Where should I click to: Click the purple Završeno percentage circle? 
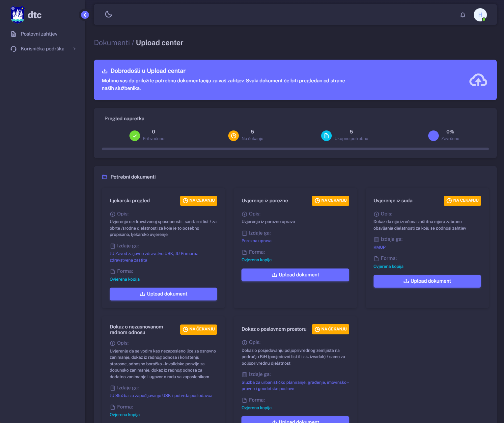433,135
